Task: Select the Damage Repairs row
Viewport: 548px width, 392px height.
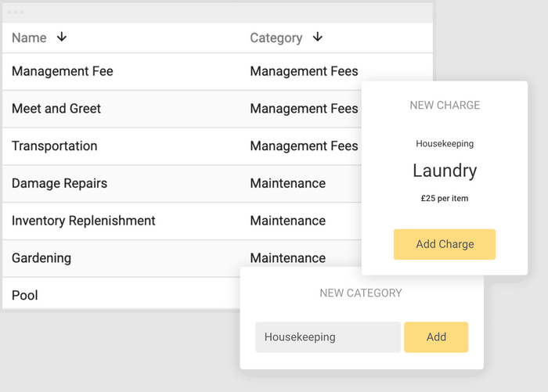Action: pos(59,184)
